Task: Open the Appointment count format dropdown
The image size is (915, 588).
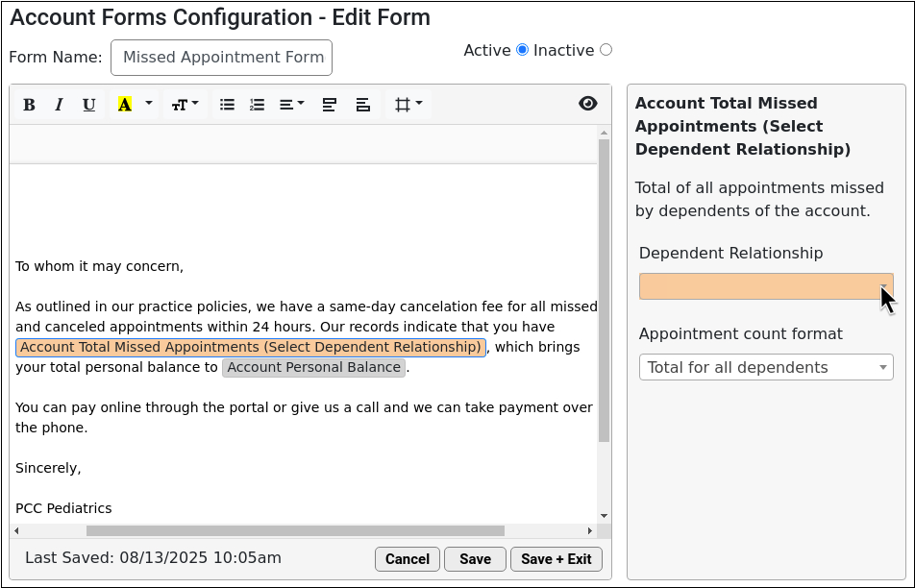Action: click(x=766, y=367)
